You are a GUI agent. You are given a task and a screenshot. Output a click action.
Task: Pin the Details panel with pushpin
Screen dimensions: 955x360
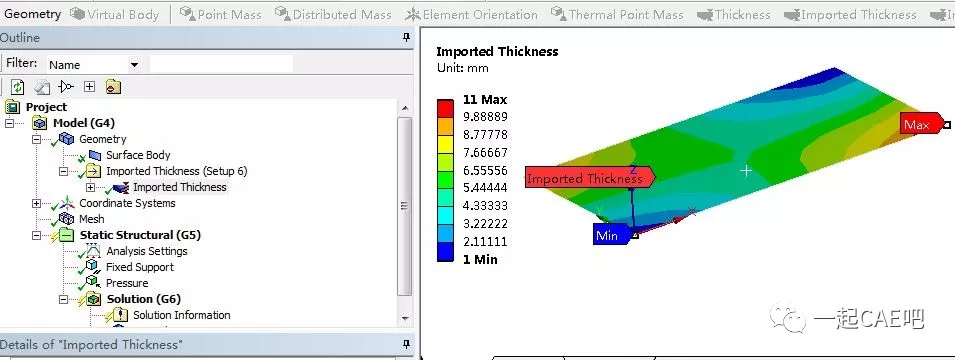tap(407, 345)
